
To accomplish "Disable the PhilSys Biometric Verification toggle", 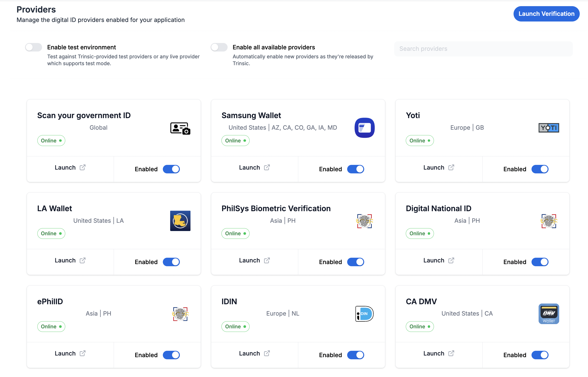I will (356, 262).
